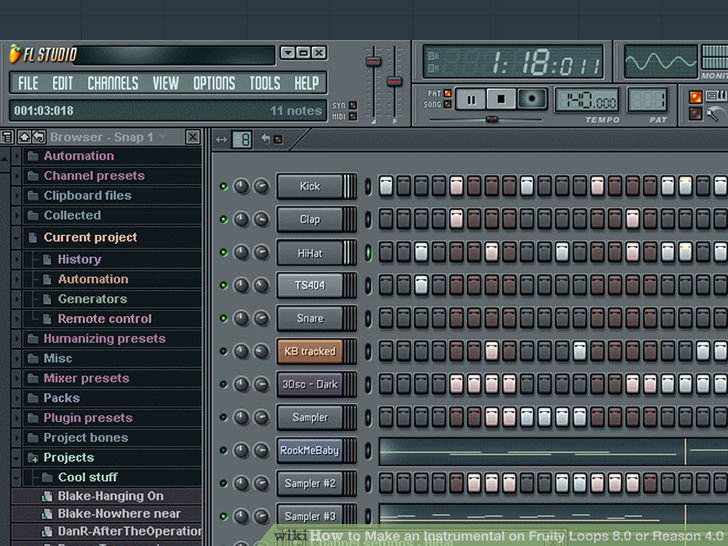This screenshot has height=546, width=728.
Task: Click the Clap channel button
Action: click(310, 219)
